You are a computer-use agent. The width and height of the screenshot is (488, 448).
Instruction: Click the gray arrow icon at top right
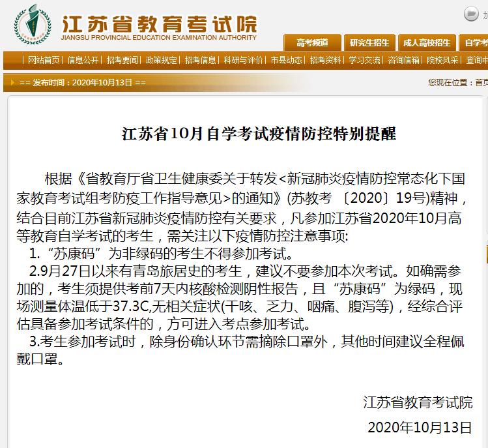point(471,13)
